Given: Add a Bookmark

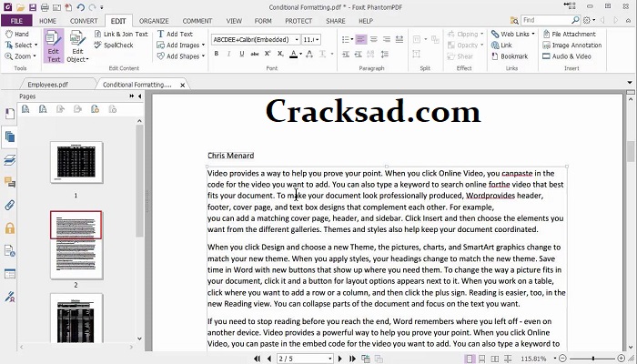Looking at the screenshot, I should tap(510, 56).
